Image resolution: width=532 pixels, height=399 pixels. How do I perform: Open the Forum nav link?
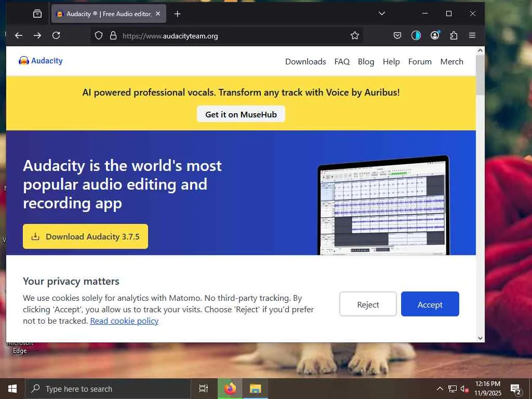click(420, 62)
